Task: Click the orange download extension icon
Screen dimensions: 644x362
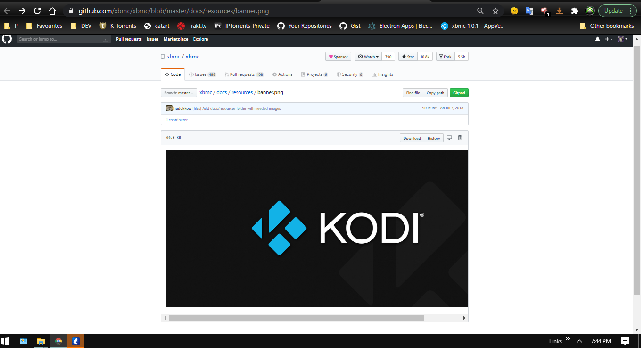Action: coord(560,11)
